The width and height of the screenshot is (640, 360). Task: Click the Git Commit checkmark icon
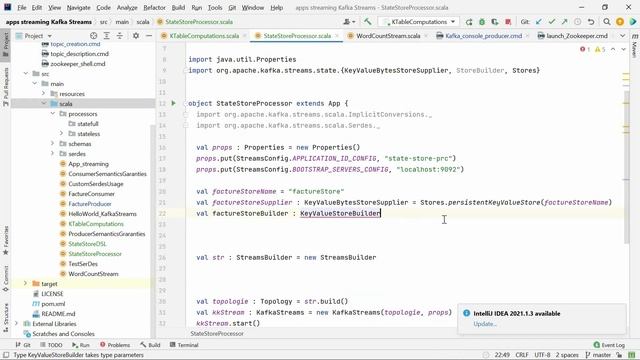click(552, 22)
